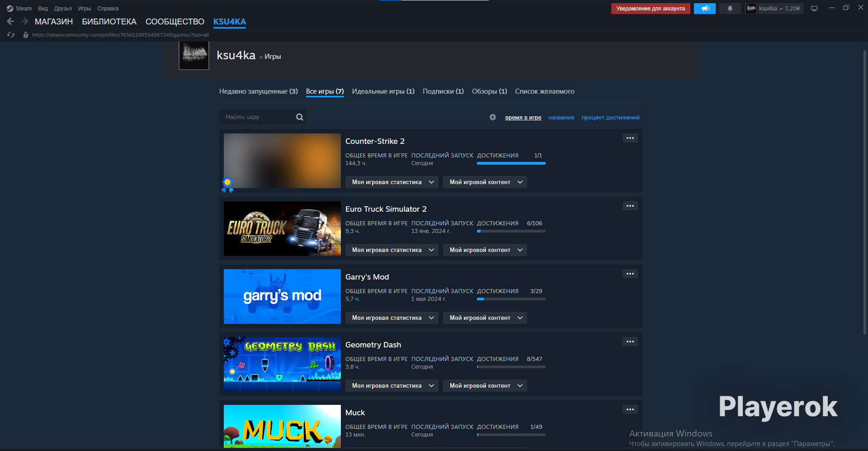Open game list settings with the gear icon

(493, 117)
